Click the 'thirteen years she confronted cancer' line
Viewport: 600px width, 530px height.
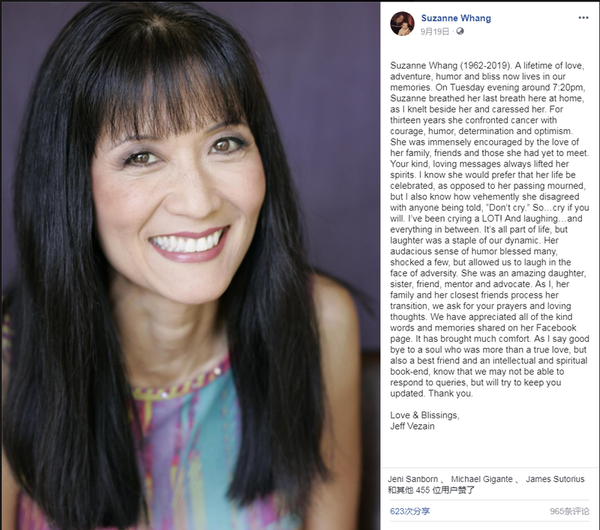pos(473,120)
